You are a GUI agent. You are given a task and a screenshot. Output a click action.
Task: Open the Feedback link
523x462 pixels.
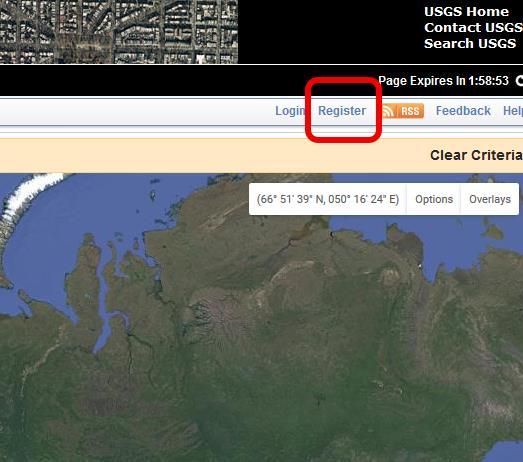(463, 111)
